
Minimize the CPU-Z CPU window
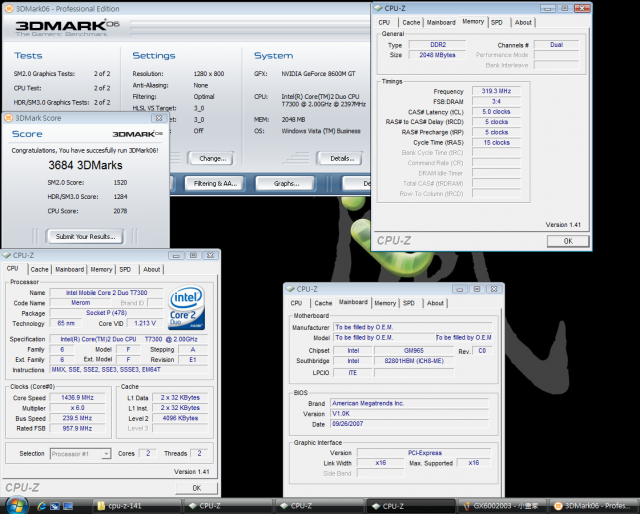[176, 256]
